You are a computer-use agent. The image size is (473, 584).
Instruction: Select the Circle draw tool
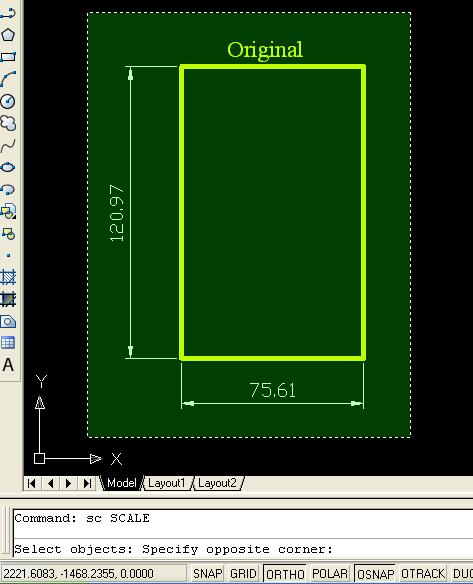click(8, 101)
